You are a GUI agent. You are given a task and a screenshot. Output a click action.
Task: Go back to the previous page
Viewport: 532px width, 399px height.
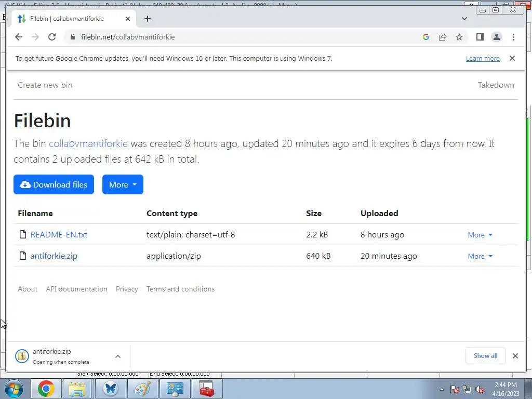[19, 37]
